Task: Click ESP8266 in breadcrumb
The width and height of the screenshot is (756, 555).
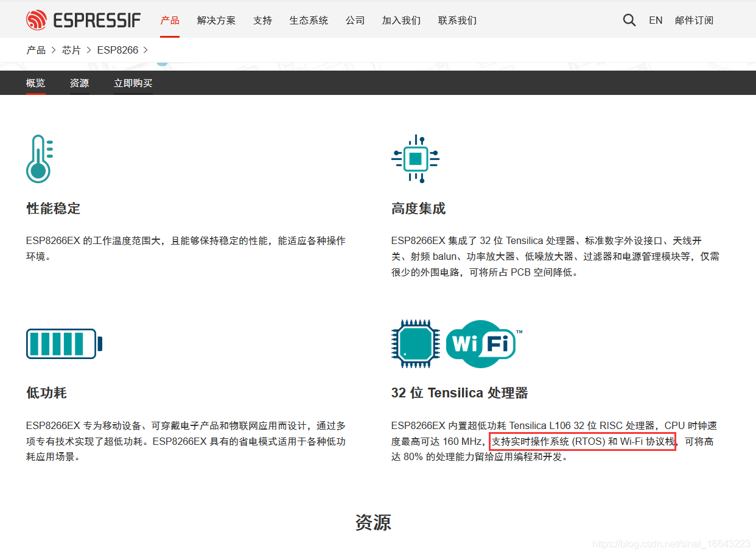Action: pyautogui.click(x=117, y=50)
